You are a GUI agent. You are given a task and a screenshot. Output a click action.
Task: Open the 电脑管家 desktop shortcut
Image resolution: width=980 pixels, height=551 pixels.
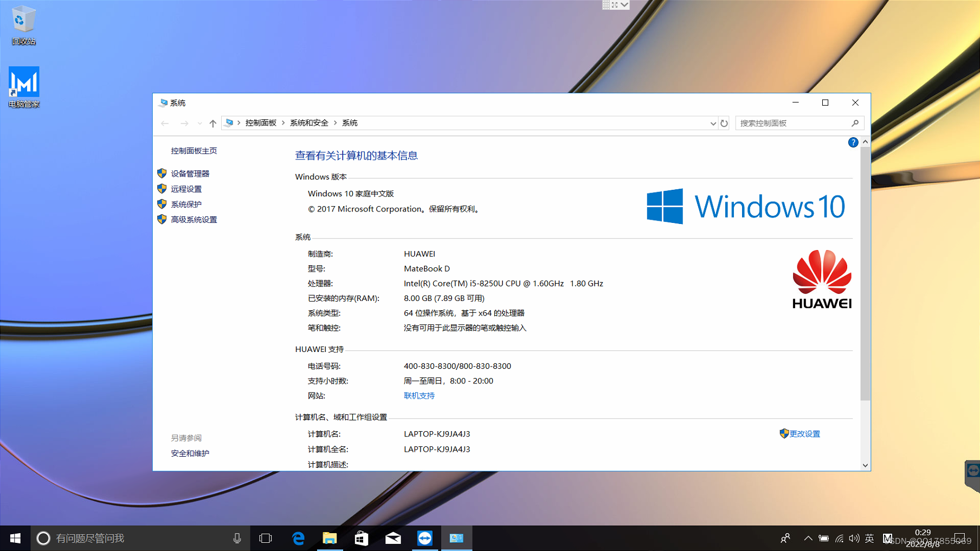(x=24, y=87)
